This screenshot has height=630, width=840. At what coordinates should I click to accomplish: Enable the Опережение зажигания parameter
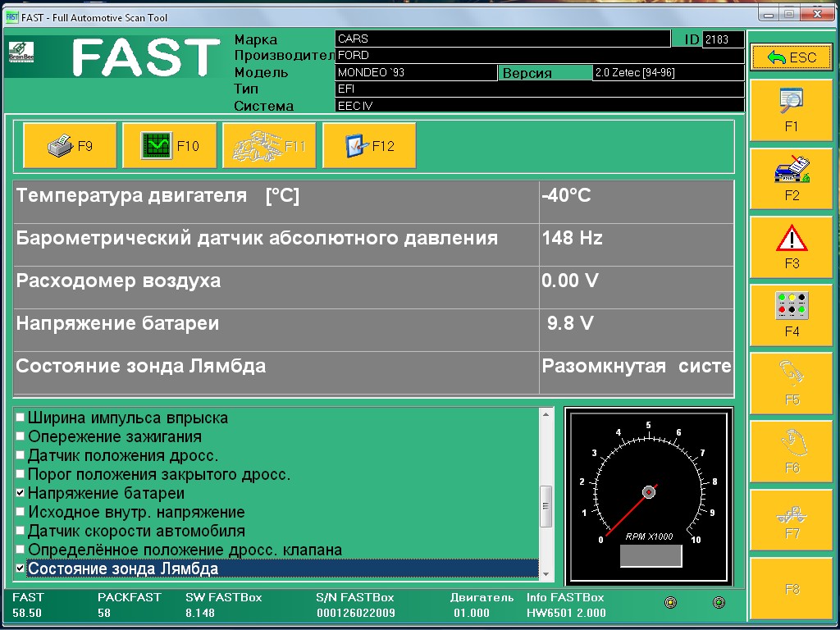pyautogui.click(x=21, y=436)
